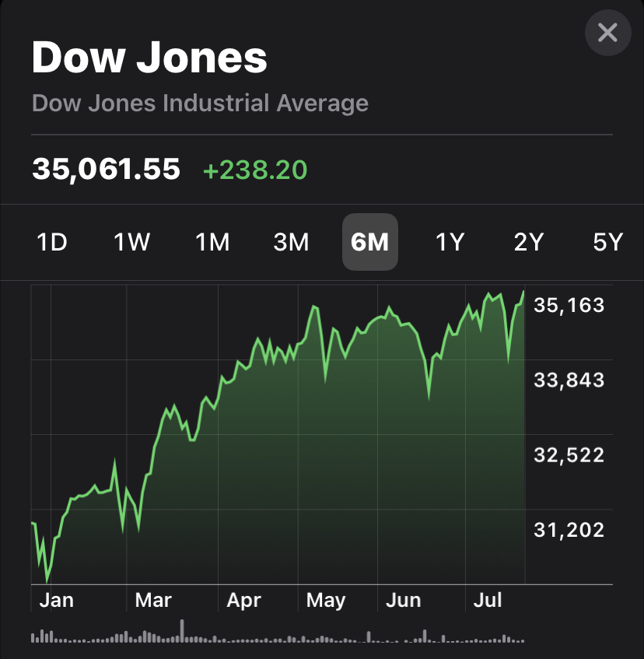Show the 1M chart range

[x=212, y=242]
